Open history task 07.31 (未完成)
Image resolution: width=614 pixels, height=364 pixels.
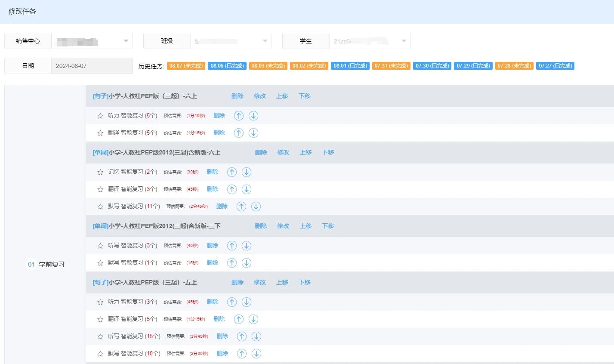(391, 66)
